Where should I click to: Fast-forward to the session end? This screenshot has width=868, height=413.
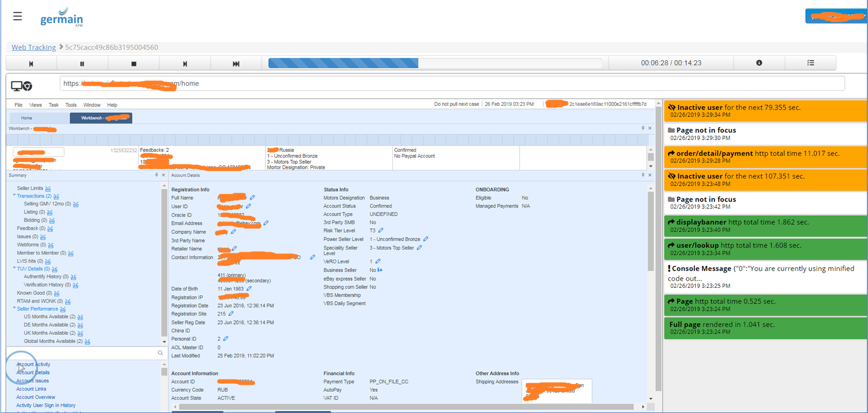point(236,63)
